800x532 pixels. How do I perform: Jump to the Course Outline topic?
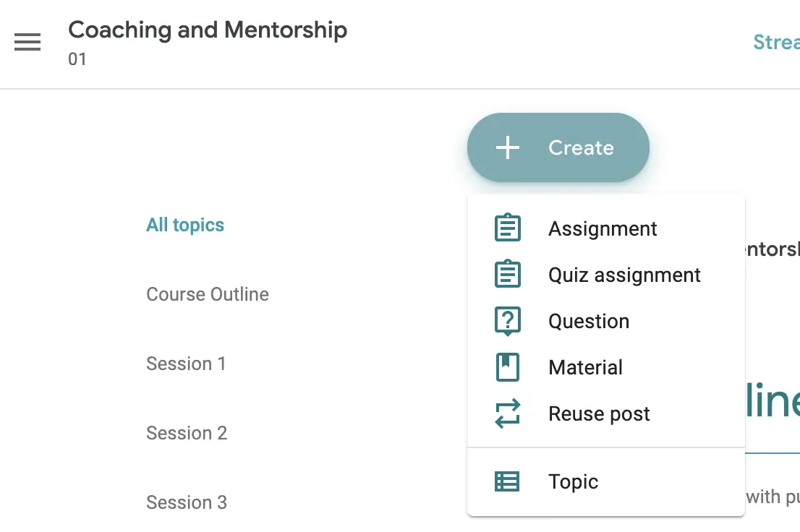pyautogui.click(x=208, y=294)
